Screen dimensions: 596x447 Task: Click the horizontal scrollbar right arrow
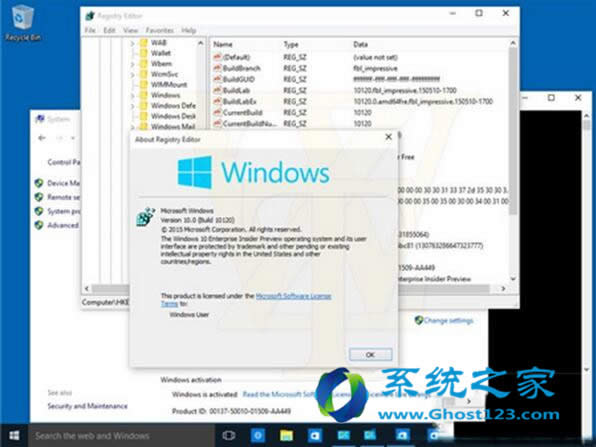click(x=503, y=288)
